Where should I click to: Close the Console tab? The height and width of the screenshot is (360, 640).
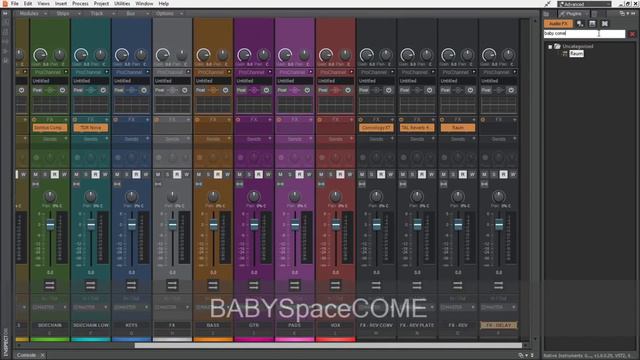[42, 355]
